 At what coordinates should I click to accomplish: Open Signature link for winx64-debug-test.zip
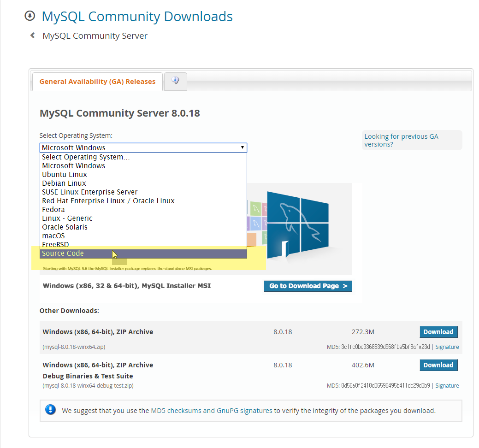point(447,386)
